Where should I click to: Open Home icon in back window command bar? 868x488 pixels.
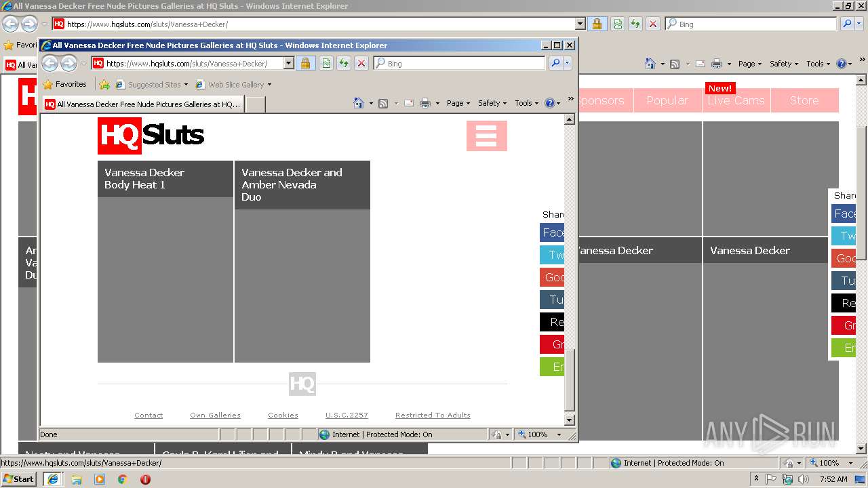(x=650, y=64)
